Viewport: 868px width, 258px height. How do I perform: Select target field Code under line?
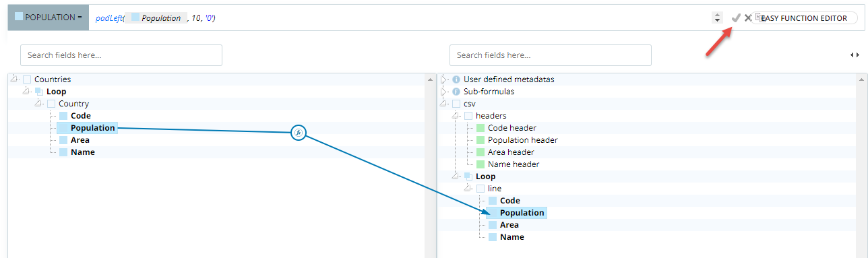(510, 201)
